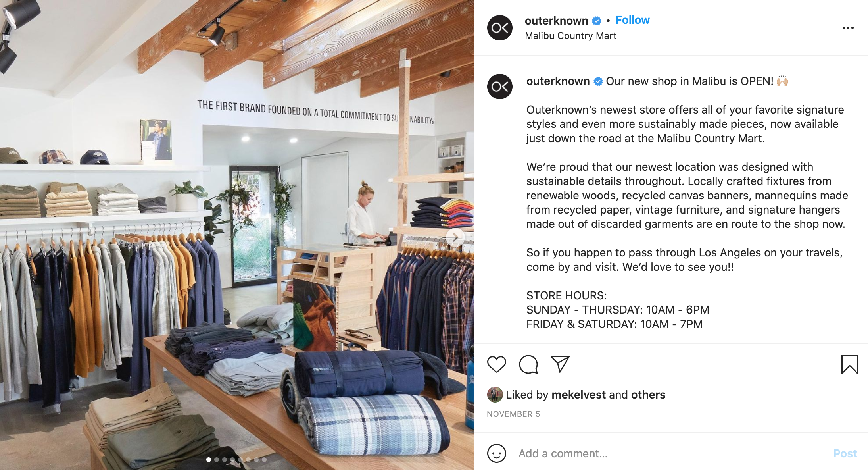Jump to second carousel dot indicator
868x470 pixels.
coord(217,460)
